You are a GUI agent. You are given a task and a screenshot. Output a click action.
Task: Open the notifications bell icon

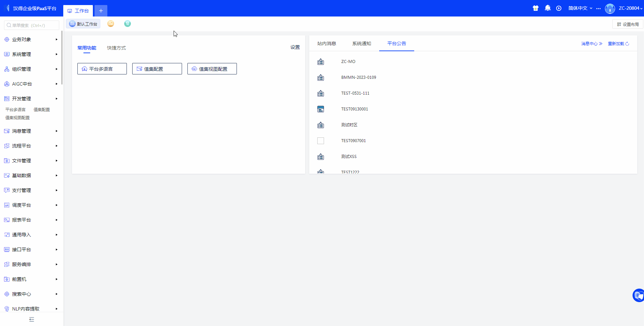coord(548,8)
